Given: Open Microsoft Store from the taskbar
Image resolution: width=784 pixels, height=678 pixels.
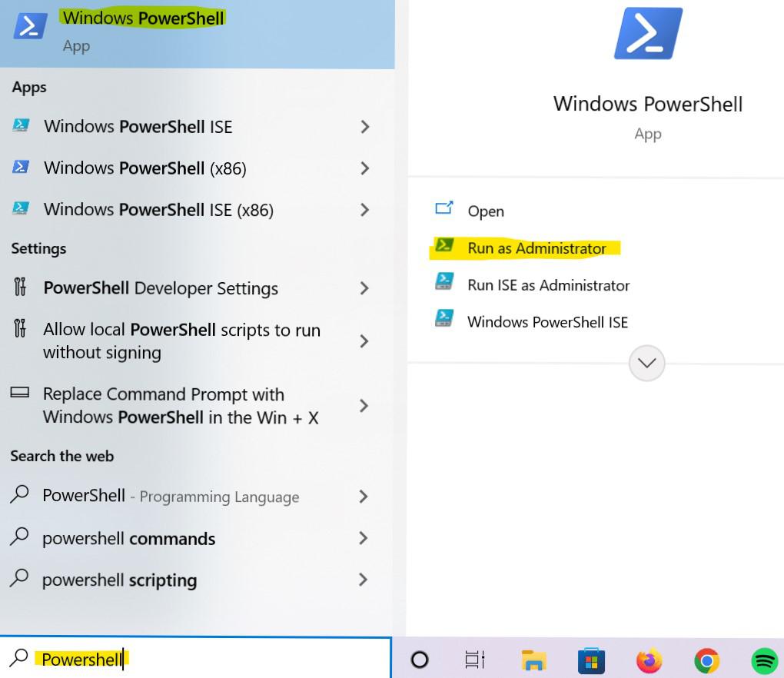Looking at the screenshot, I should point(591,660).
